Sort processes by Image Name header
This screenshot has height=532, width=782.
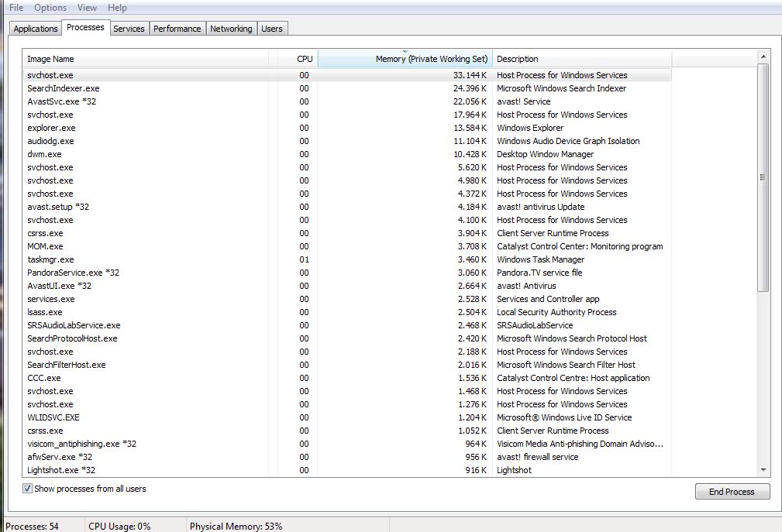click(146, 59)
